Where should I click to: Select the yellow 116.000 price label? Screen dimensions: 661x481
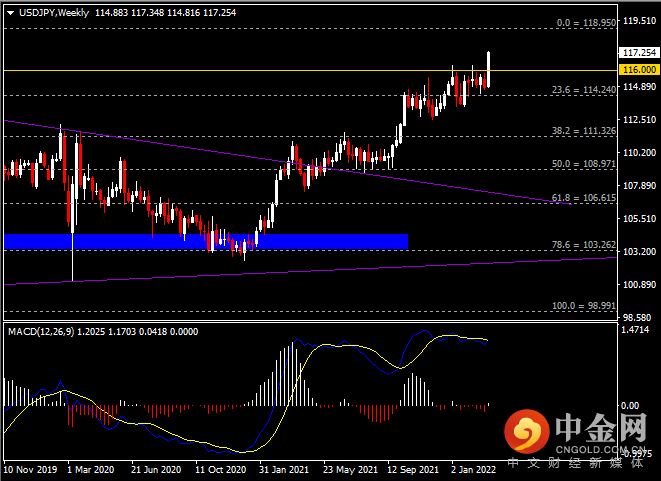[x=639, y=70]
